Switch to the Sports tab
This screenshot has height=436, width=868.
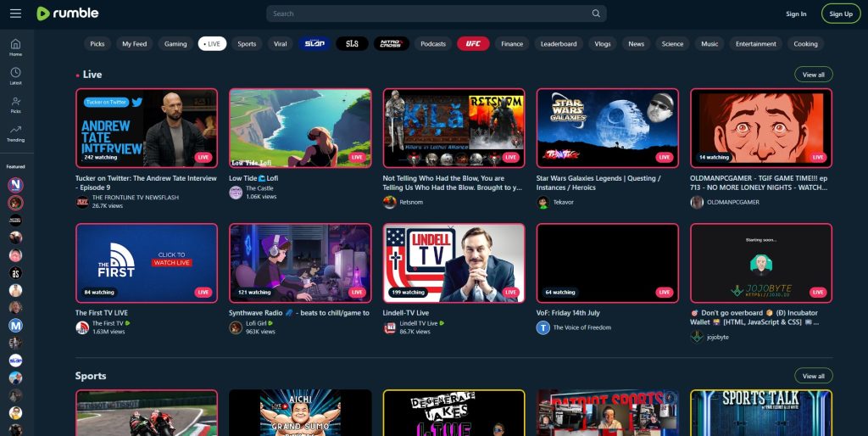pos(247,44)
